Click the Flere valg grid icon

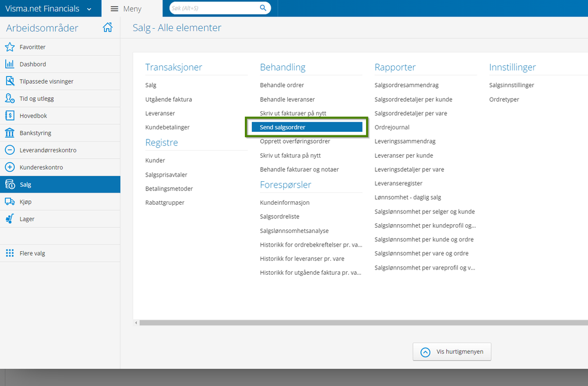tap(10, 253)
